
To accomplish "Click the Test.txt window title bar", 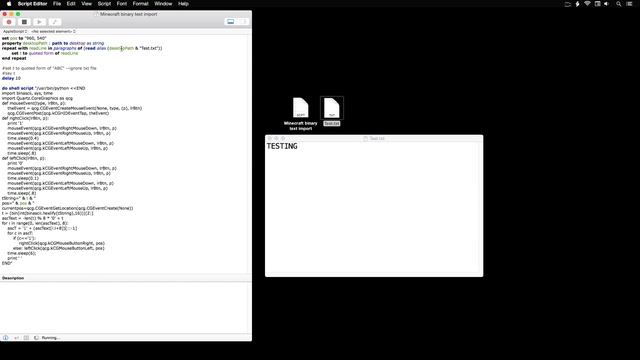I will pyautogui.click(x=374, y=138).
